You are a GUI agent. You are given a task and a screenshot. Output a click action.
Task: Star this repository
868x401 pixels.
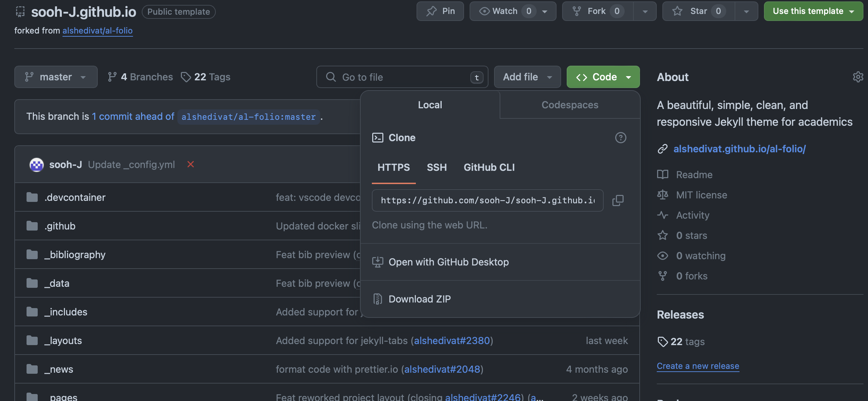point(698,11)
